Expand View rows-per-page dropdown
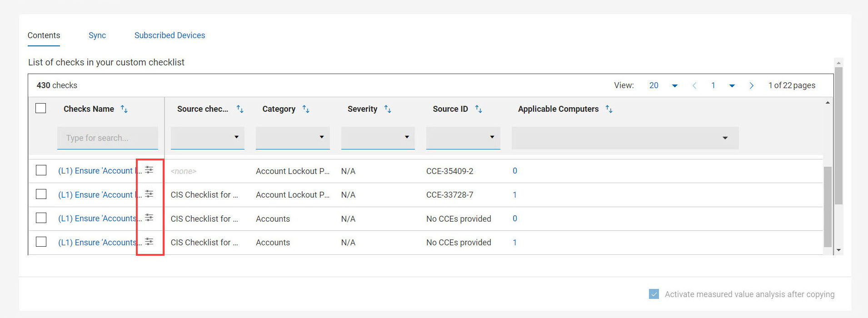Viewport: 868px width, 318px height. [674, 85]
